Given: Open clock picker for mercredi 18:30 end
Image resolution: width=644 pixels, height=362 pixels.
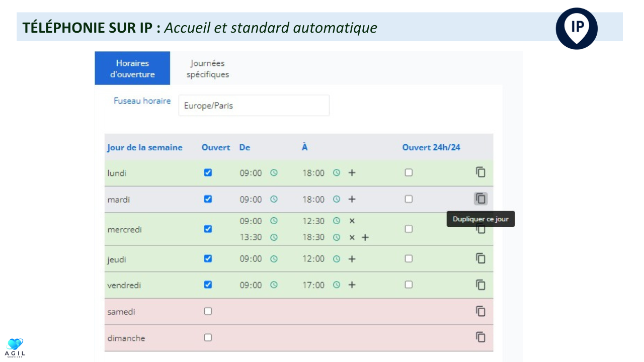Looking at the screenshot, I should tap(337, 237).
